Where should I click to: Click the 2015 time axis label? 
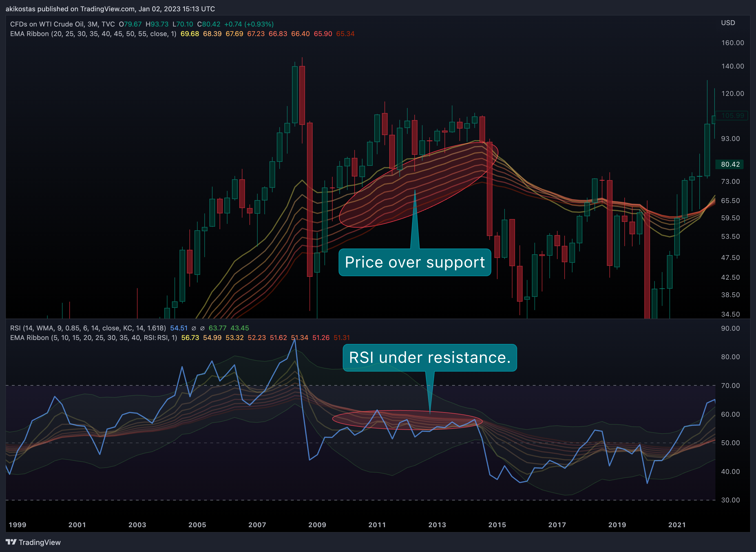[497, 525]
